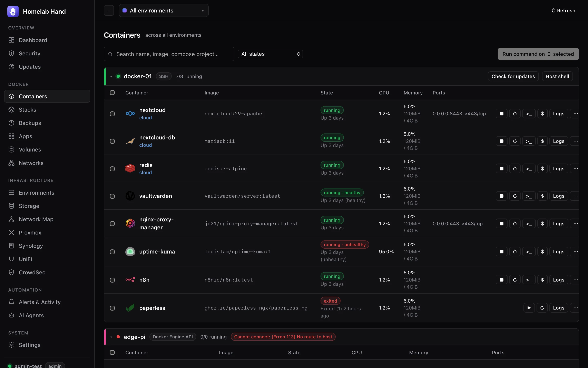The width and height of the screenshot is (588, 368).
Task: Click Run command on 0 selected
Action: [538, 54]
